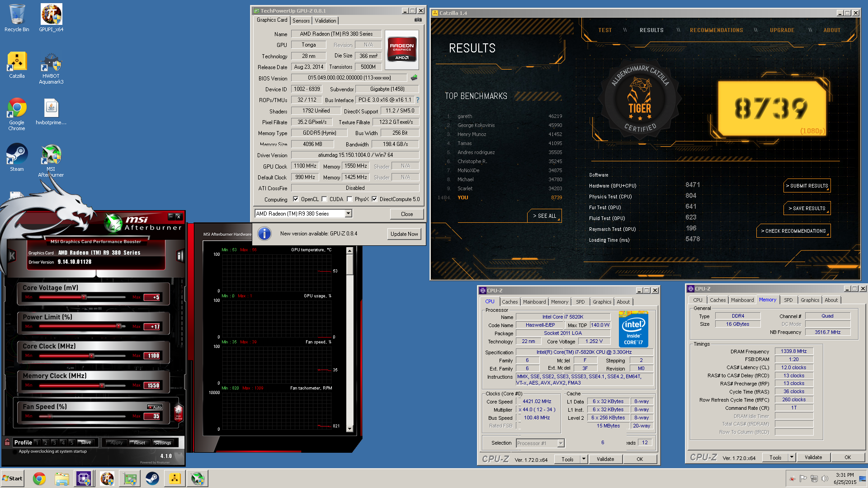Image resolution: width=868 pixels, height=488 pixels.
Task: Open the Caches tab in the CPU-Z CPU window
Action: 509,302
